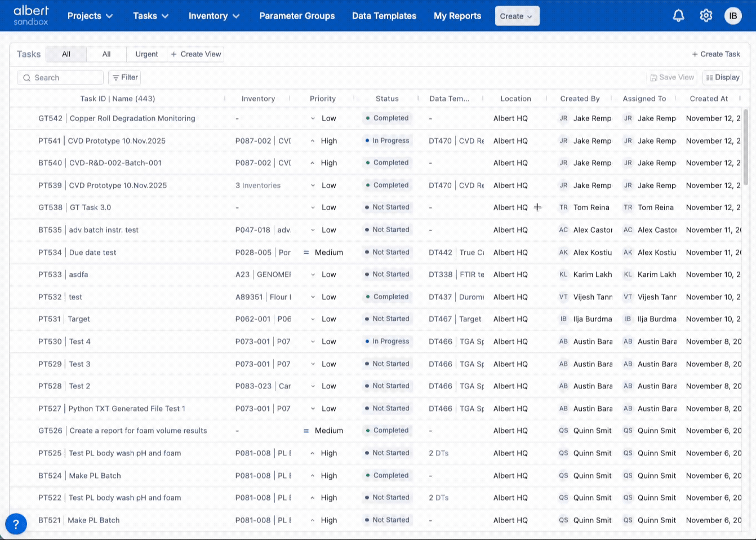Viewport: 756px width, 540px height.
Task: Open the Data Templates page
Action: tap(384, 16)
